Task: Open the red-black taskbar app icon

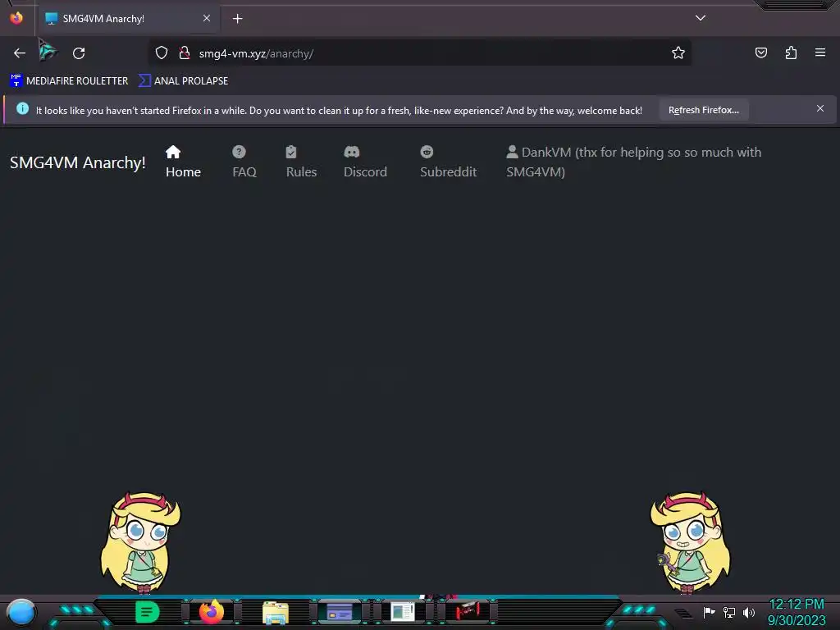Action: [x=467, y=611]
